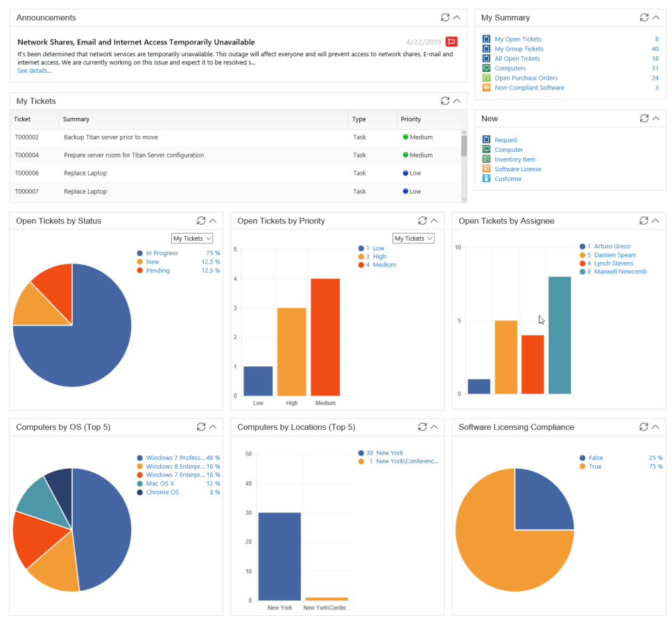Sort tickets by Summary column header
This screenshot has width=672, height=620.
point(76,119)
